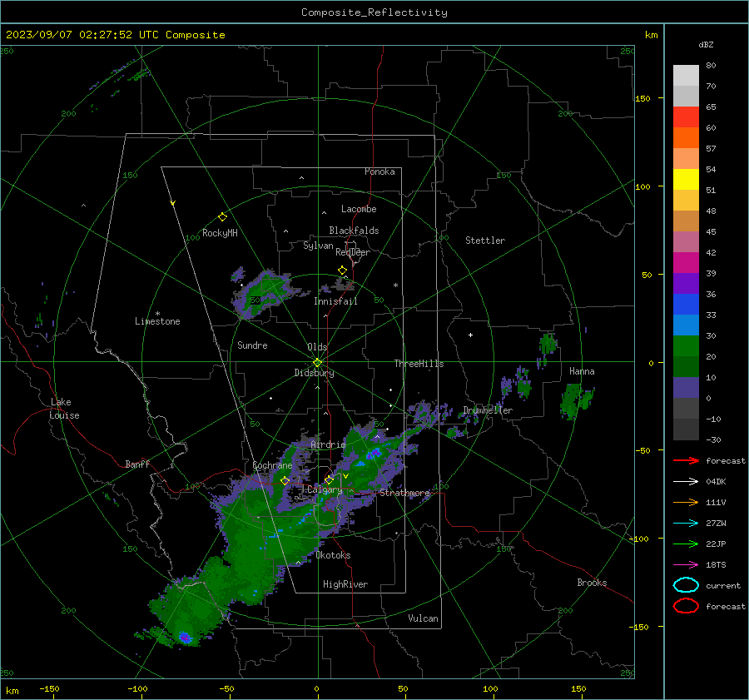
Task: Pick the light orange 54–57 dBZ swatch
Action: point(686,159)
